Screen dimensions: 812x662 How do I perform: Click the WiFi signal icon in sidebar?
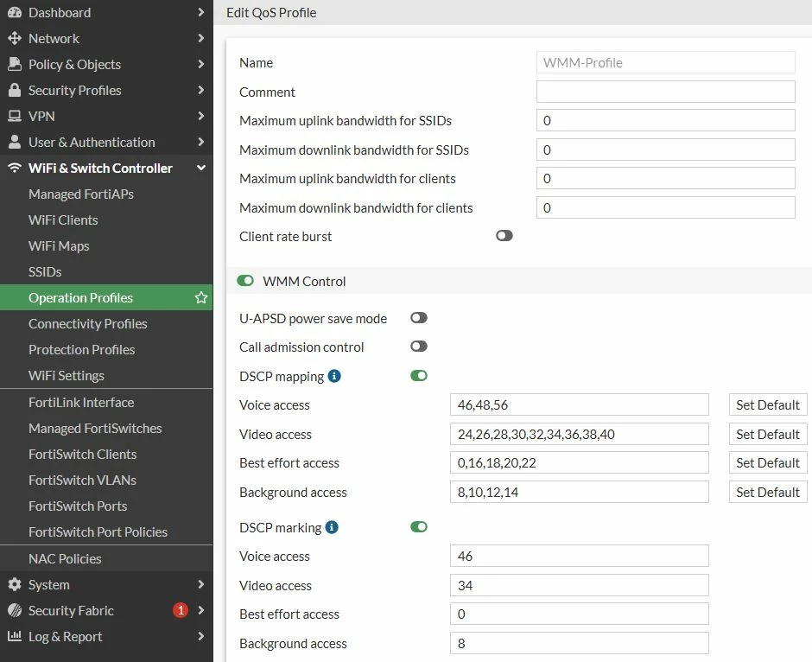click(15, 168)
